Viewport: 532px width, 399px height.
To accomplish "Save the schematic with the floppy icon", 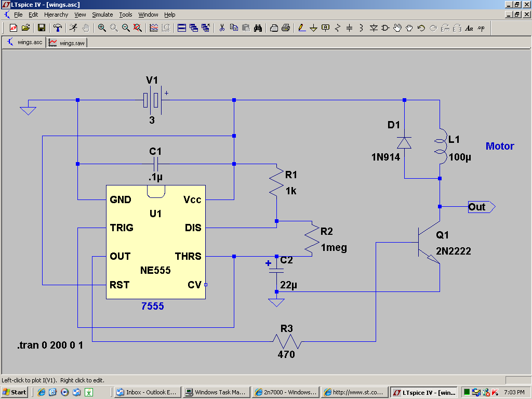I will point(42,28).
